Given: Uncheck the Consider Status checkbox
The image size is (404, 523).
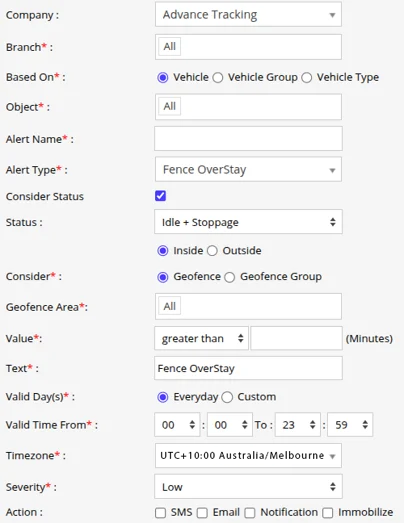Looking at the screenshot, I should point(160,196).
